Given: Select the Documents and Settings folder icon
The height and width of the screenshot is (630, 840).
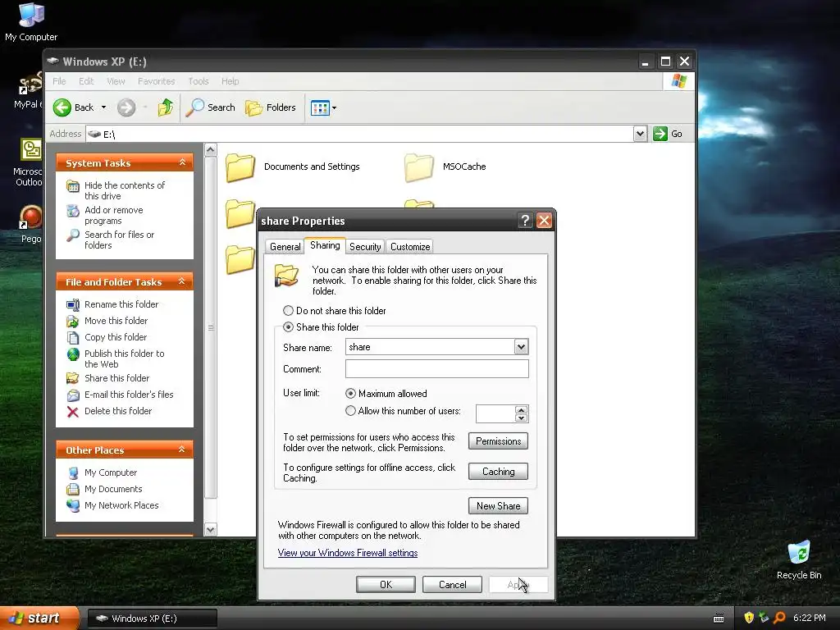Looking at the screenshot, I should tap(240, 167).
